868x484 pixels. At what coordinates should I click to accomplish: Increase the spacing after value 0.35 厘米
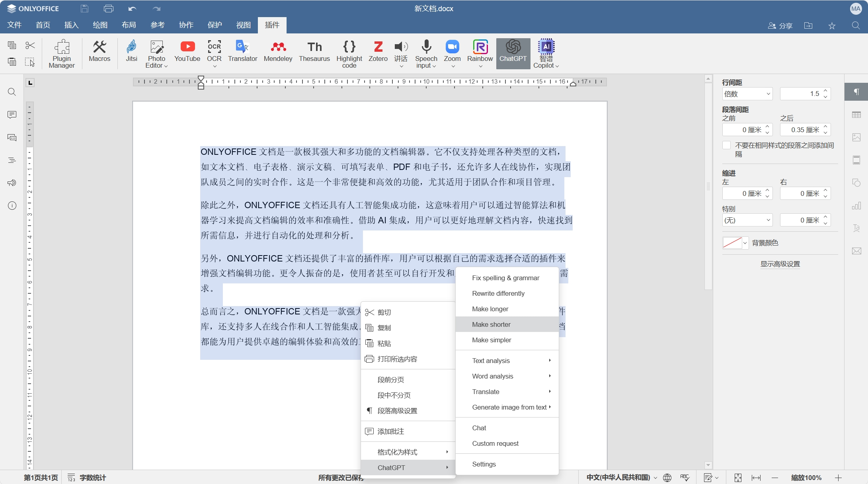click(825, 127)
